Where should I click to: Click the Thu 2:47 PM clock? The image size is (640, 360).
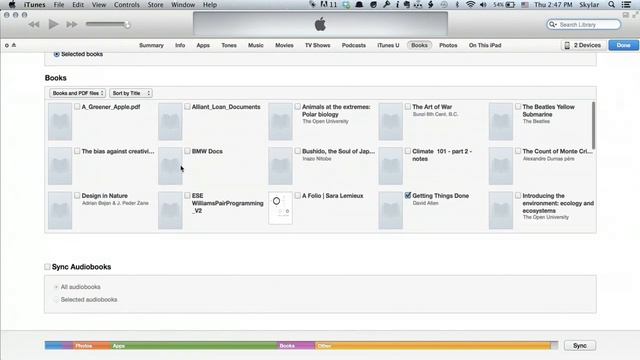553,4
